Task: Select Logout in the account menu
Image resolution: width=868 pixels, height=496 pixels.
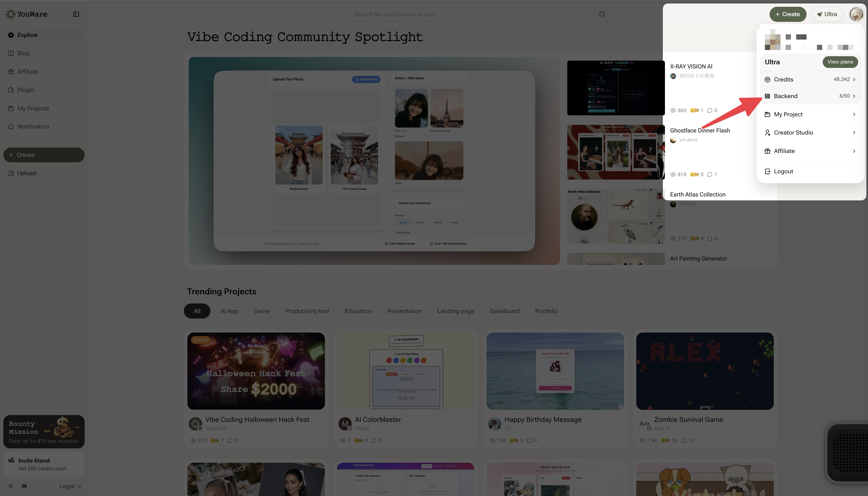Action: point(783,171)
